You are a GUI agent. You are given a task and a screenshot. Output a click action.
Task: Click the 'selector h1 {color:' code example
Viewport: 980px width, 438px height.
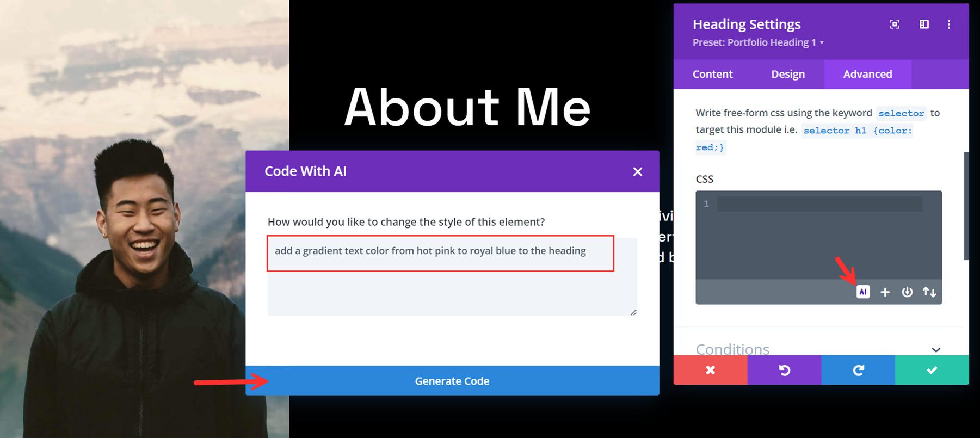pos(858,131)
